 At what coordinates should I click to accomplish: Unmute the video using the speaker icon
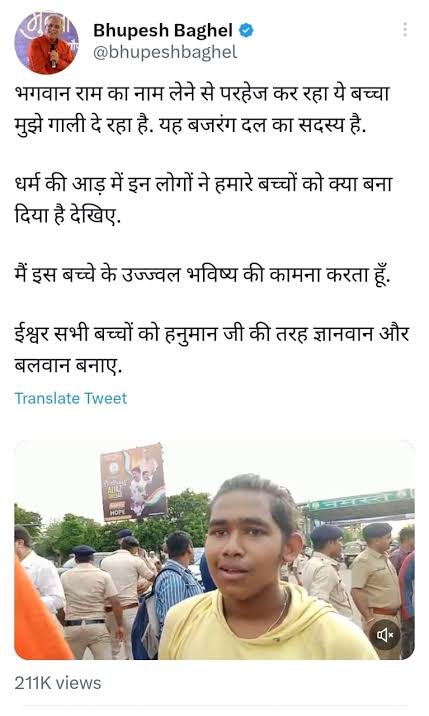point(385,634)
